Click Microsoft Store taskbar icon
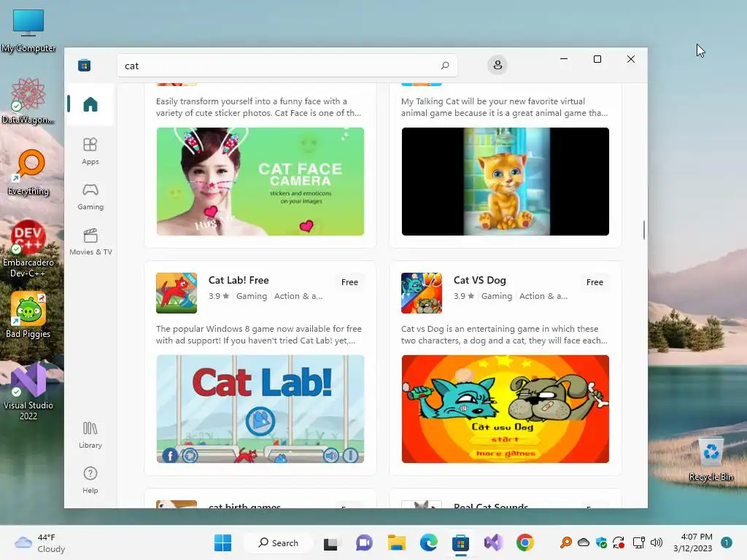Screen dimensions: 747x560 pyautogui.click(x=461, y=542)
